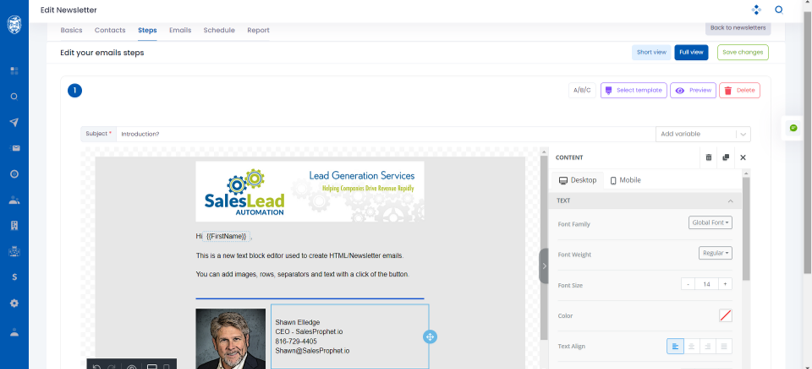Click the app logo at top of sidebar
This screenshot has width=812, height=369.
pyautogui.click(x=14, y=24)
